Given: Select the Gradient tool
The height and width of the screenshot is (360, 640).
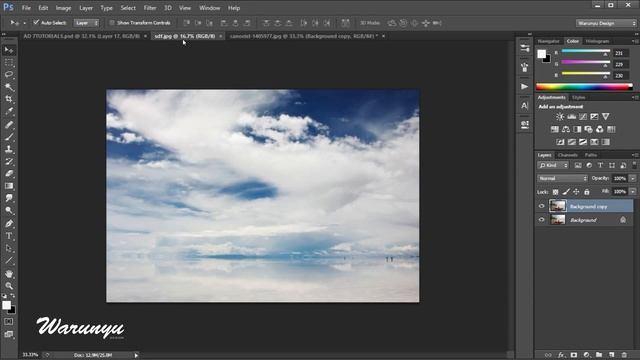Looking at the screenshot, I should pos(9,186).
